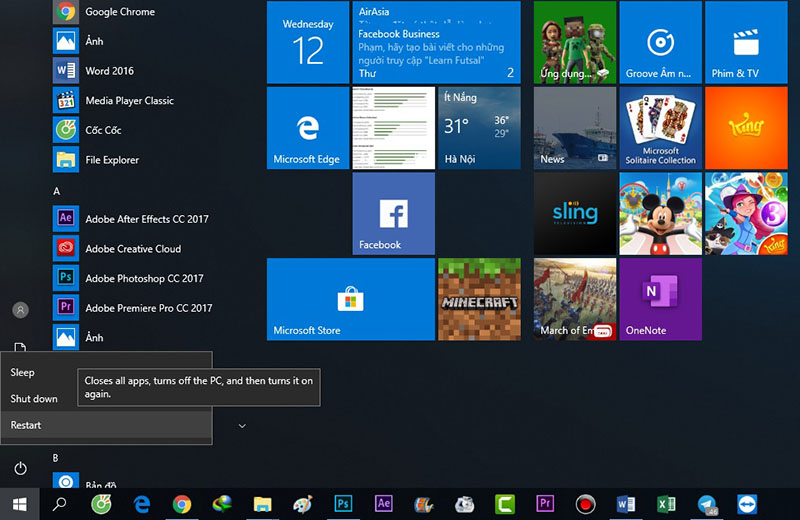Launch Adobe Photoshop CC 2017
800x520 pixels.
pyautogui.click(x=130, y=278)
